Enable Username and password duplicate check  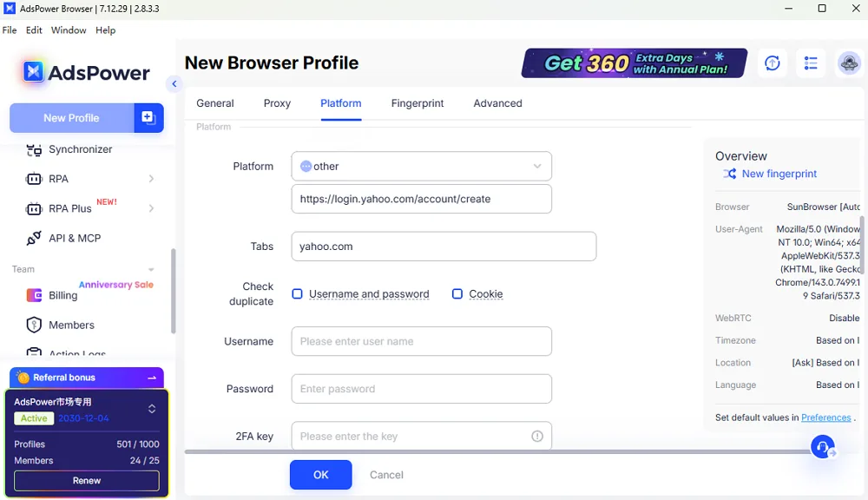(x=296, y=293)
